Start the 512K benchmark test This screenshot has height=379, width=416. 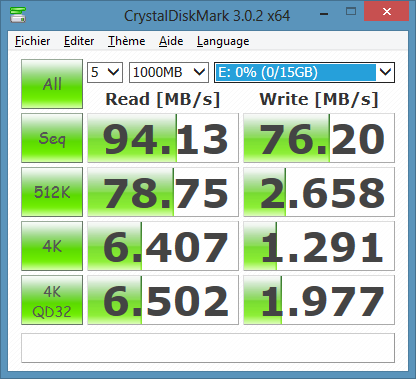[52, 192]
